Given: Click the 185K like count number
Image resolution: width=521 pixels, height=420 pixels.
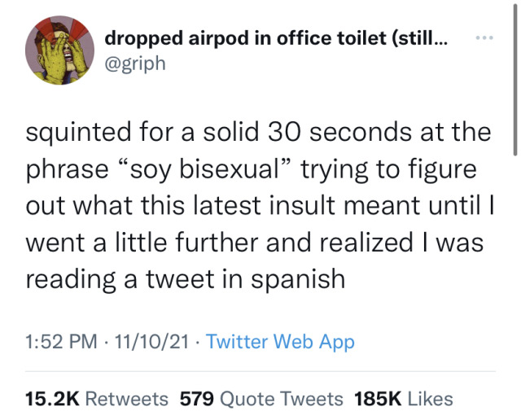Looking at the screenshot, I should click(x=379, y=399).
